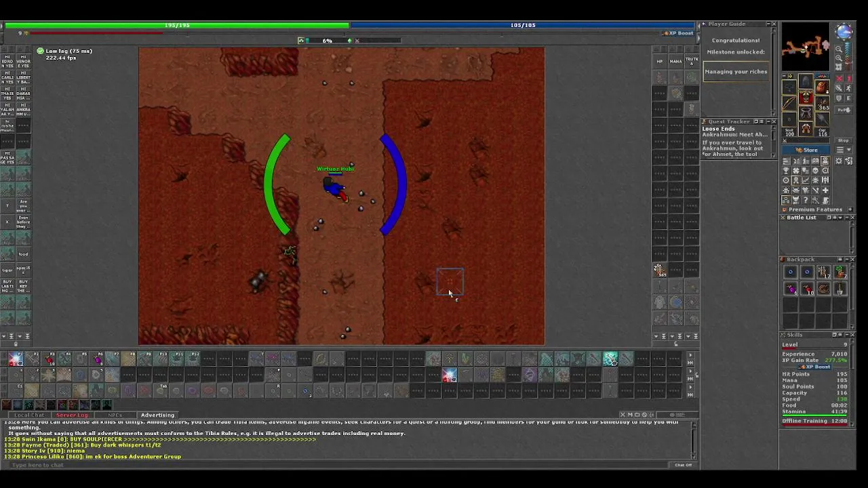Screen dimensions: 868x488
Task: Open the Managing your riches milestone
Action: point(736,71)
